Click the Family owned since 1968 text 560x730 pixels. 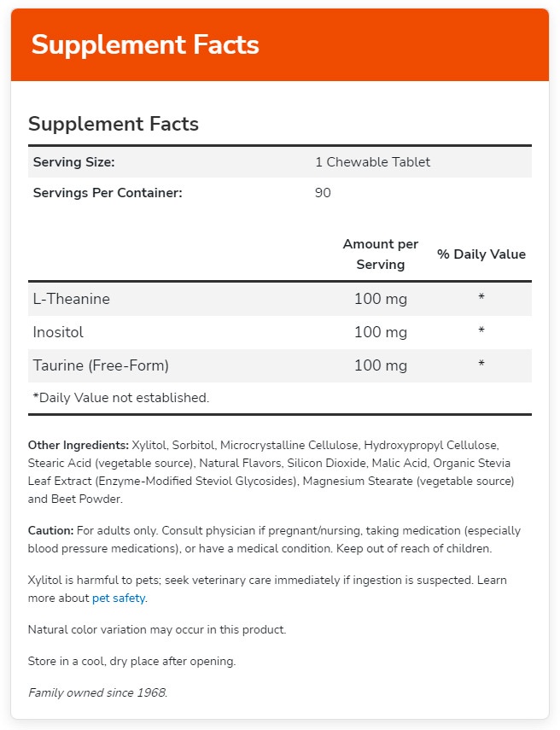[x=97, y=692]
